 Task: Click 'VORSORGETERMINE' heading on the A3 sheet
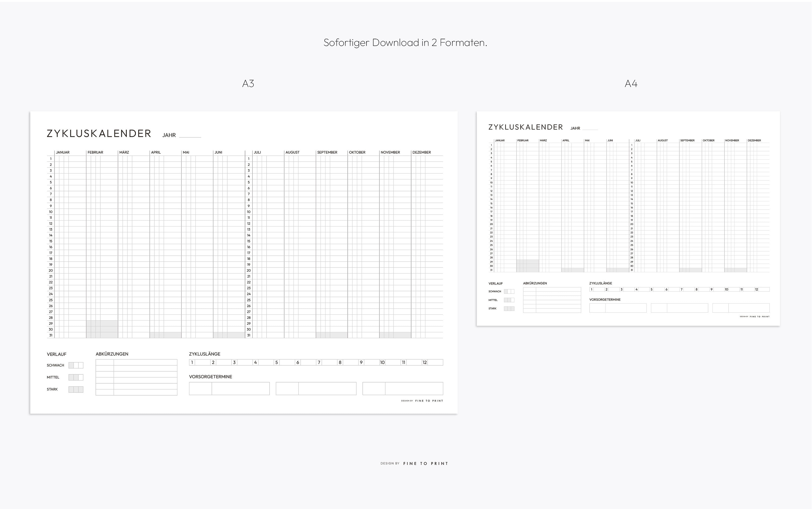[x=211, y=377]
